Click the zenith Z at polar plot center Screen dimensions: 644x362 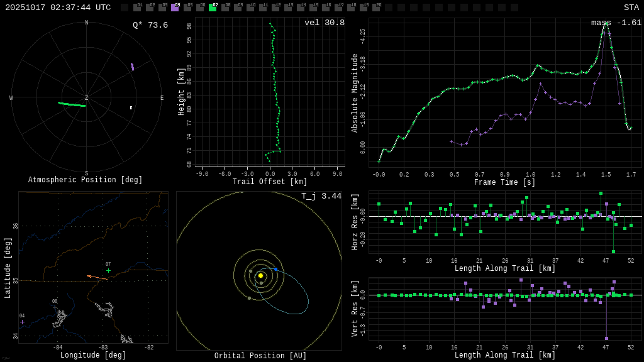[87, 98]
